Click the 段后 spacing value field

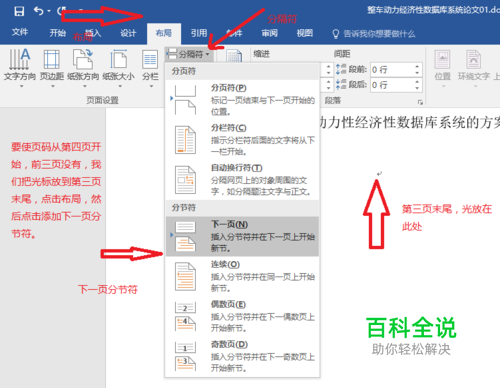pos(392,85)
